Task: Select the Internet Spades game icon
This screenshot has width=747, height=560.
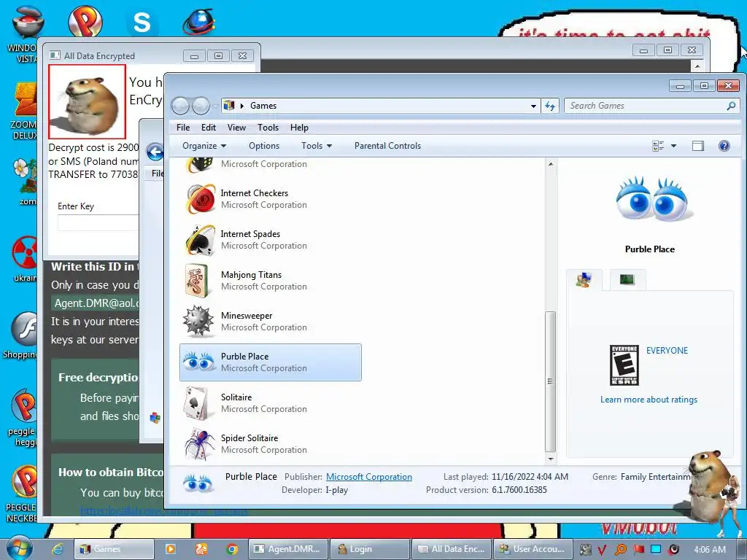Action: (x=201, y=240)
